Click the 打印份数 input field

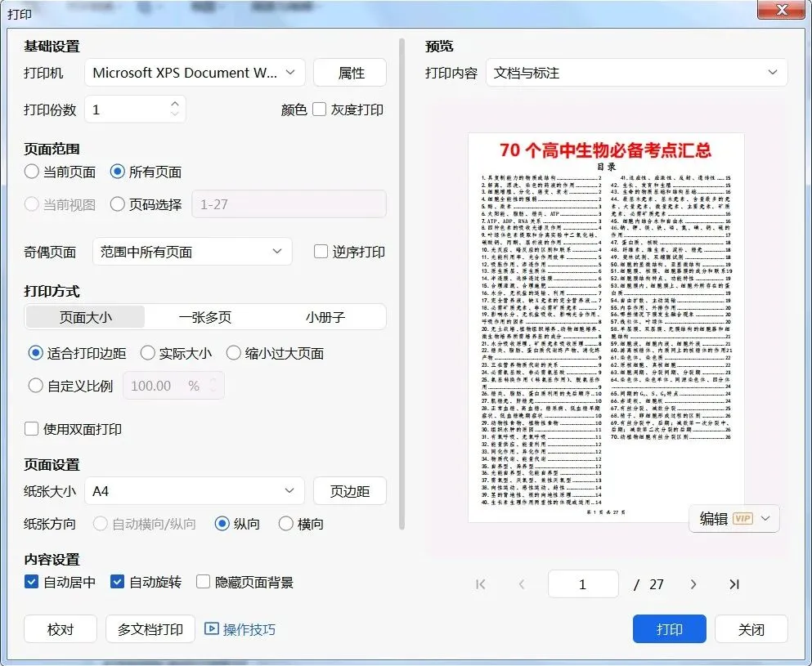pos(135,110)
